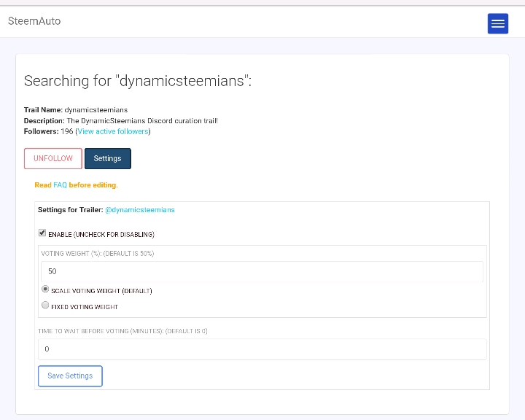Select the 'Trail Name: dynamicsteemians' line
525x420 pixels.
click(x=76, y=110)
